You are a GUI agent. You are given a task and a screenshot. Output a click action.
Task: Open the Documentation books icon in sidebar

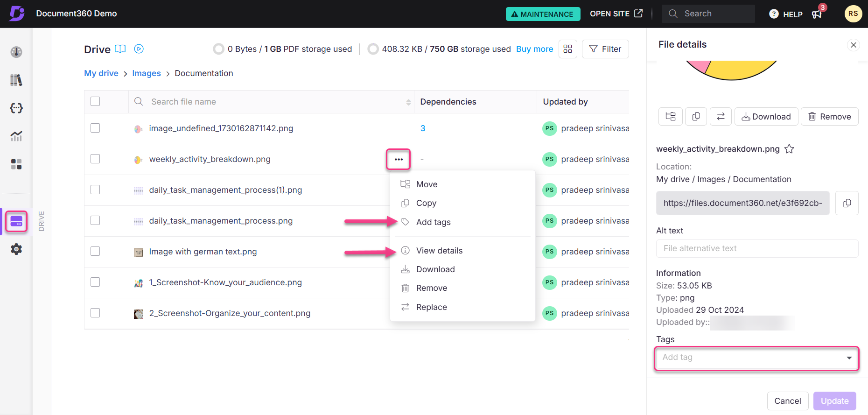[x=16, y=80]
